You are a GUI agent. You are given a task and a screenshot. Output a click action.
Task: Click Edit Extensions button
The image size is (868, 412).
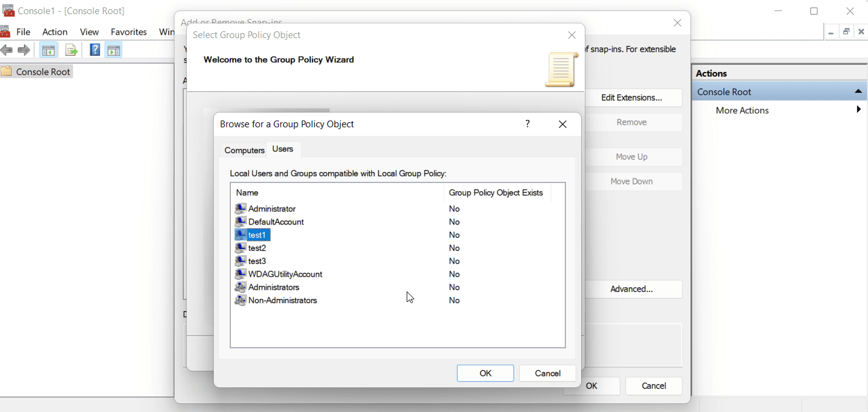click(x=631, y=98)
